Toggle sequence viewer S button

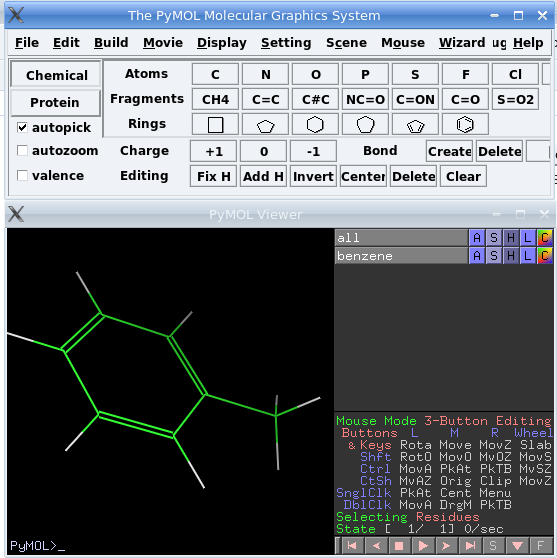point(493,546)
